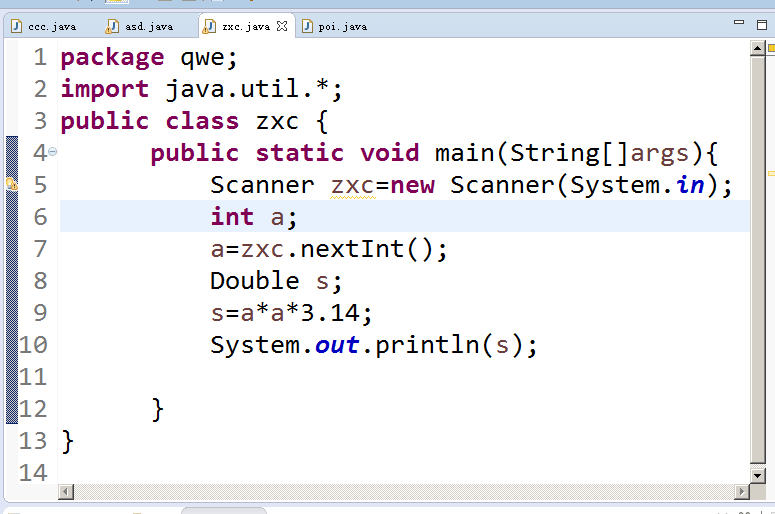Click the file icon on zxc.java tab
Image resolution: width=775 pixels, height=514 pixels.
[209, 26]
